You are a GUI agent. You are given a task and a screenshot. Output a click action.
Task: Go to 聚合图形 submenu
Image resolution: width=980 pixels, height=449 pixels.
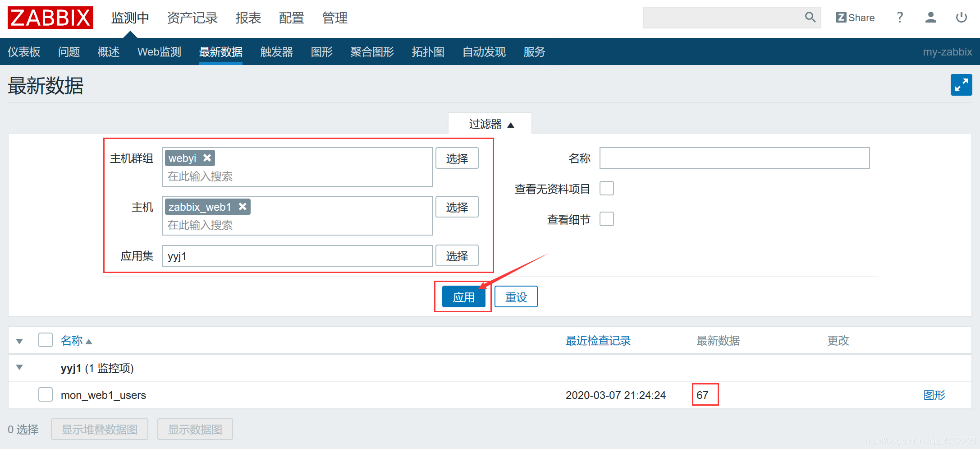372,52
